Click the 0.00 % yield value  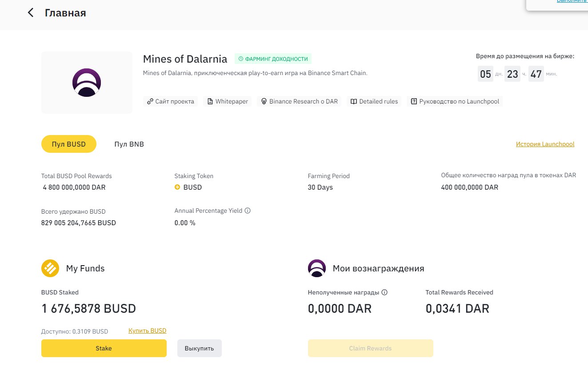coord(185,223)
